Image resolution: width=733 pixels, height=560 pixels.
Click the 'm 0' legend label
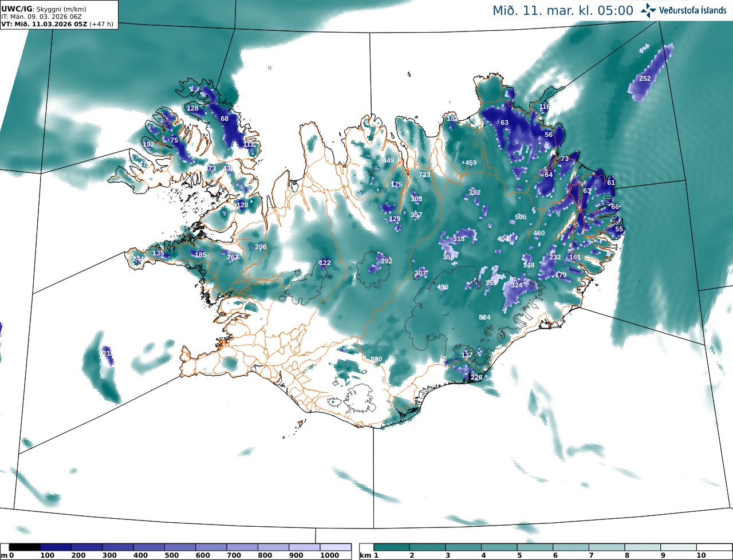pos(7,555)
